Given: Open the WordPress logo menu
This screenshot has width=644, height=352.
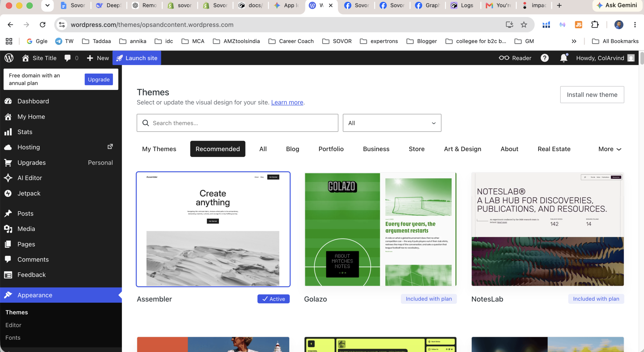Looking at the screenshot, I should pos(9,58).
